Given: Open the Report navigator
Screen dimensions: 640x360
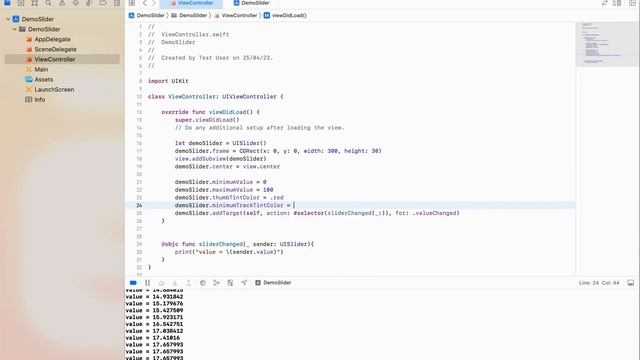Looking at the screenshot, I should [x=117, y=3].
